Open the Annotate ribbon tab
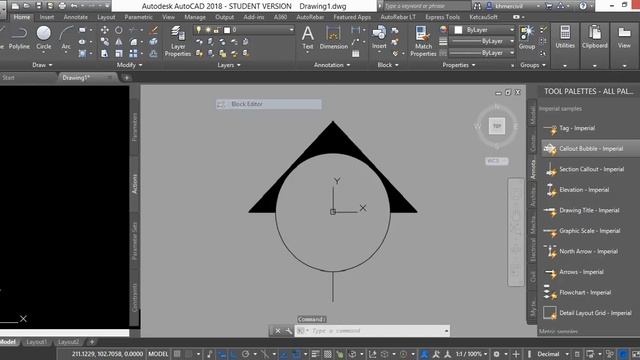The image size is (640, 360). tap(76, 17)
